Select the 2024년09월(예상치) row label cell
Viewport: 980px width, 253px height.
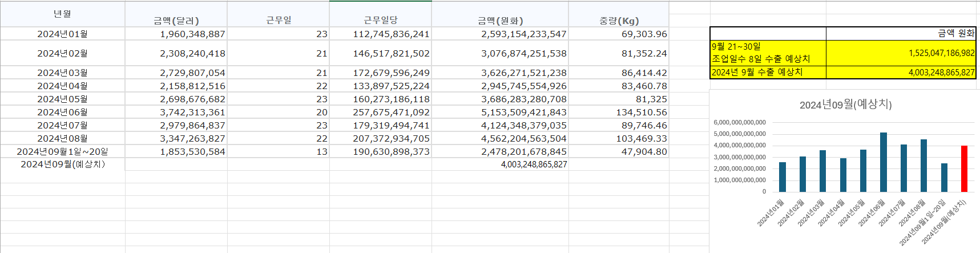pyautogui.click(x=63, y=164)
